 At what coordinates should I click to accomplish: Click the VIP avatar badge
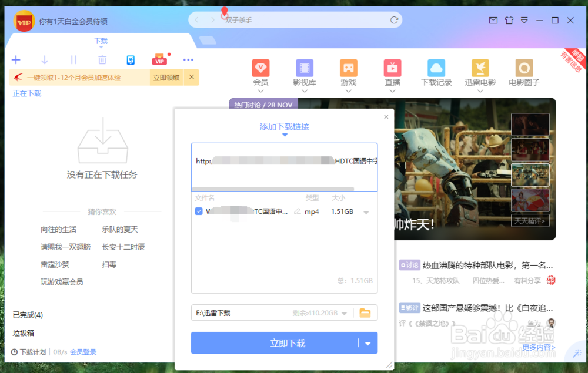click(24, 21)
